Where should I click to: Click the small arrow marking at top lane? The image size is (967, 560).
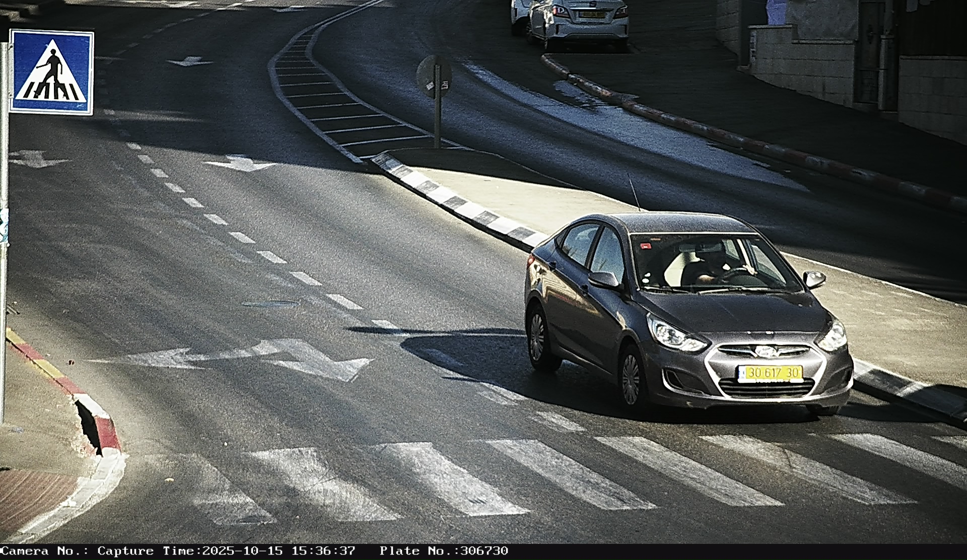[190, 61]
